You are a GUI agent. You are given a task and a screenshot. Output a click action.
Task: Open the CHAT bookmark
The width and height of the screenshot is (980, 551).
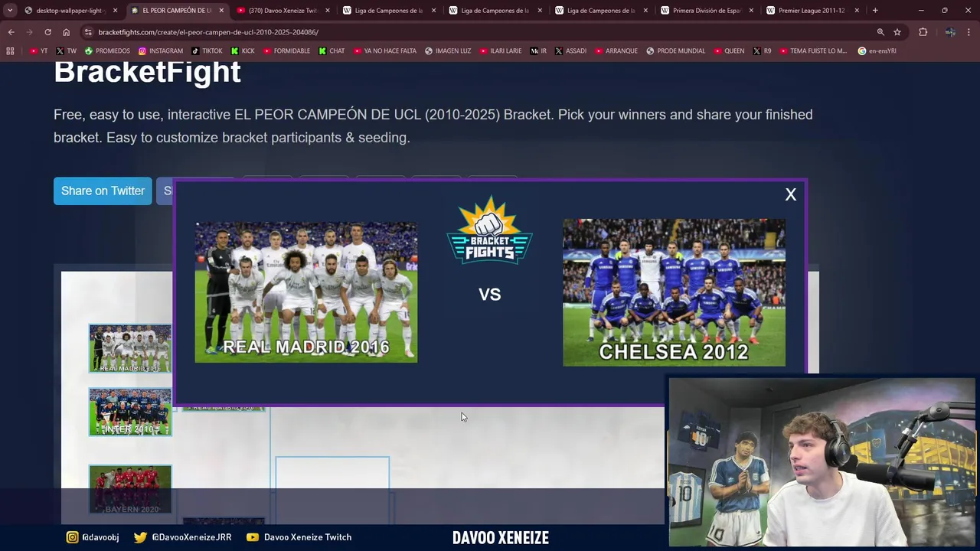tap(332, 51)
